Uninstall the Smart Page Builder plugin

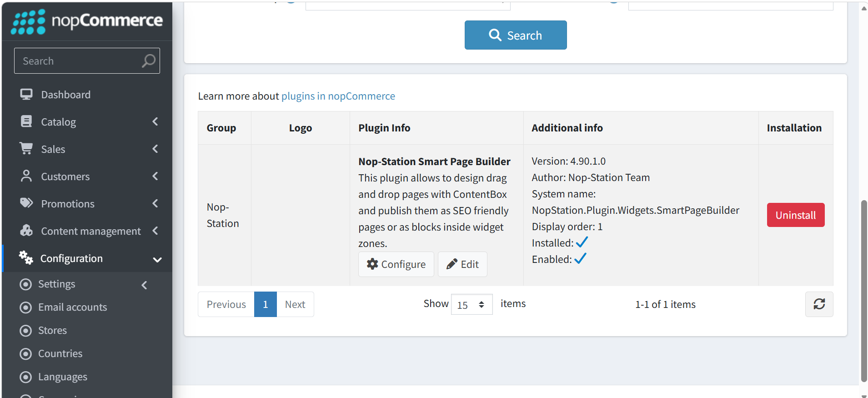[x=796, y=215]
